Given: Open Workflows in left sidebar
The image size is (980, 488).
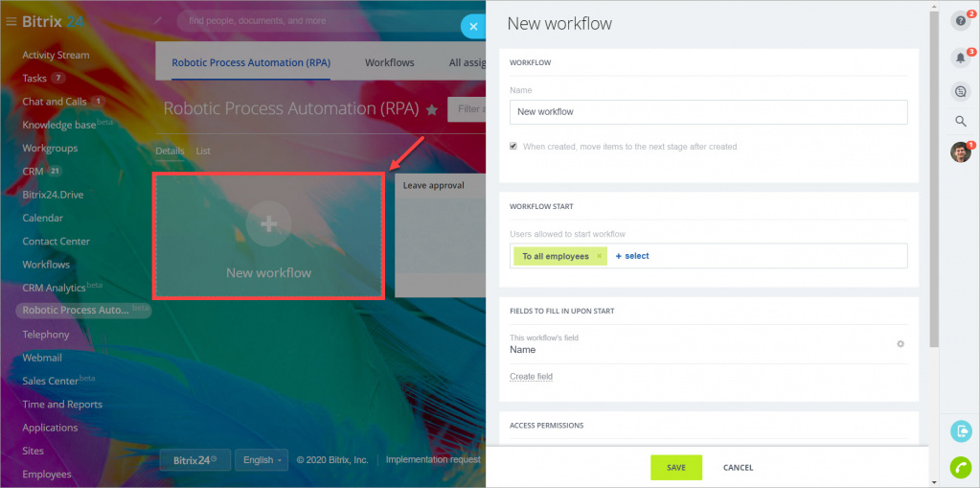Looking at the screenshot, I should click(x=46, y=265).
